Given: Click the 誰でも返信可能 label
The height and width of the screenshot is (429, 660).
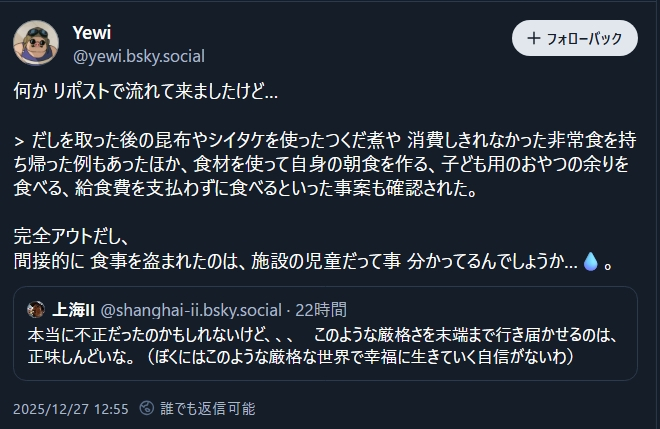Looking at the screenshot, I should (x=208, y=408).
